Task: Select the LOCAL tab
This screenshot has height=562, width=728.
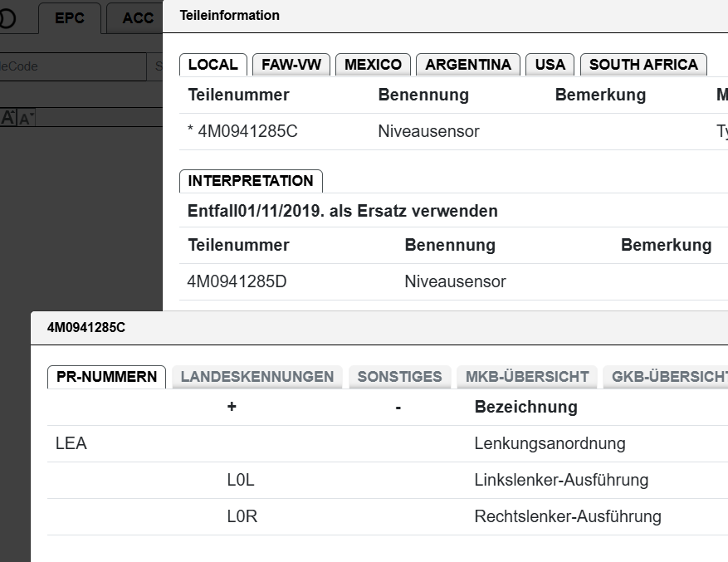Action: 213,65
